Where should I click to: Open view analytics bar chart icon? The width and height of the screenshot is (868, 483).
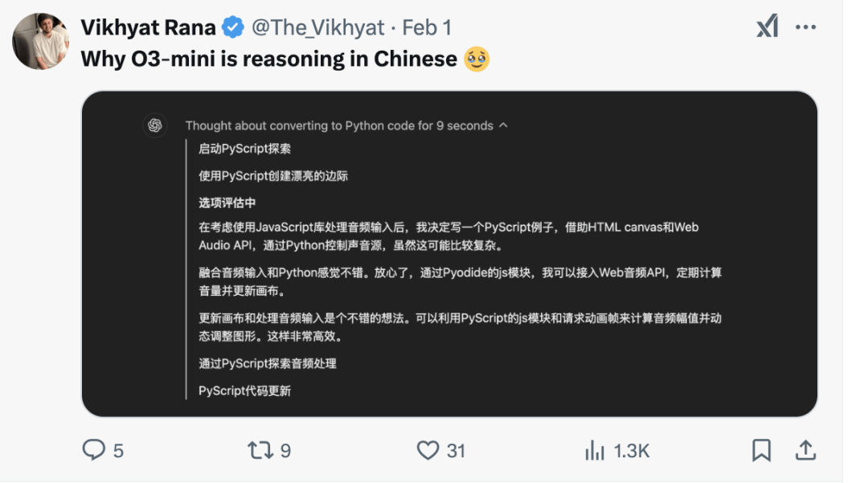pos(595,450)
